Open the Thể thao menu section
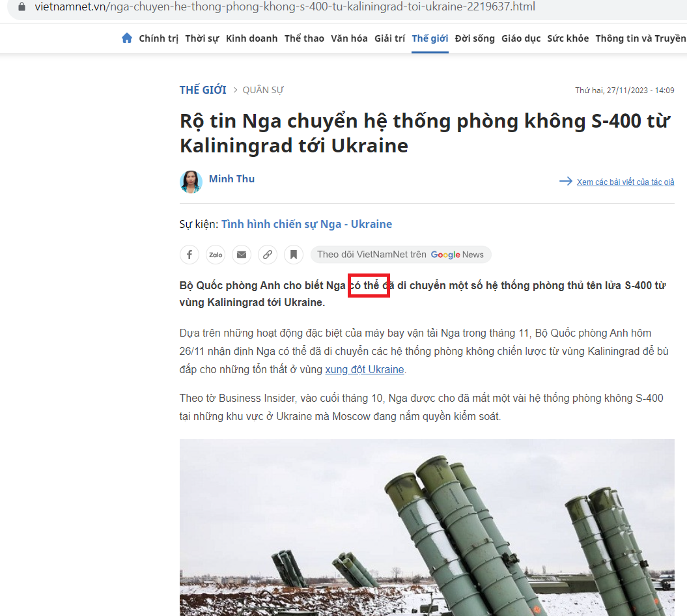687x616 pixels. pos(304,38)
